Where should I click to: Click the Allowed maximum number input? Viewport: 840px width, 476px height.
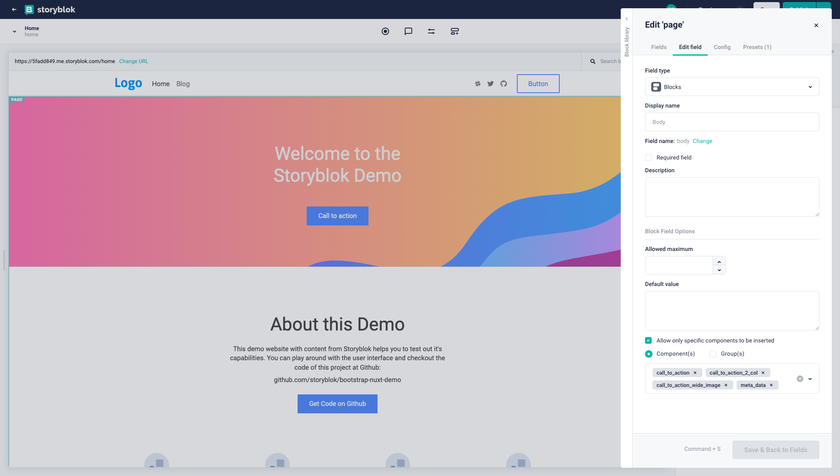[x=679, y=265]
